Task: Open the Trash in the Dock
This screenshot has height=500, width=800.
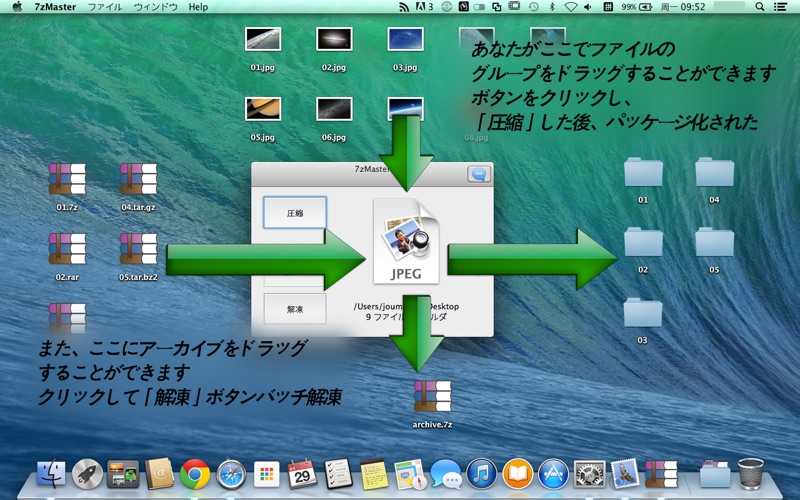Action: [x=751, y=473]
